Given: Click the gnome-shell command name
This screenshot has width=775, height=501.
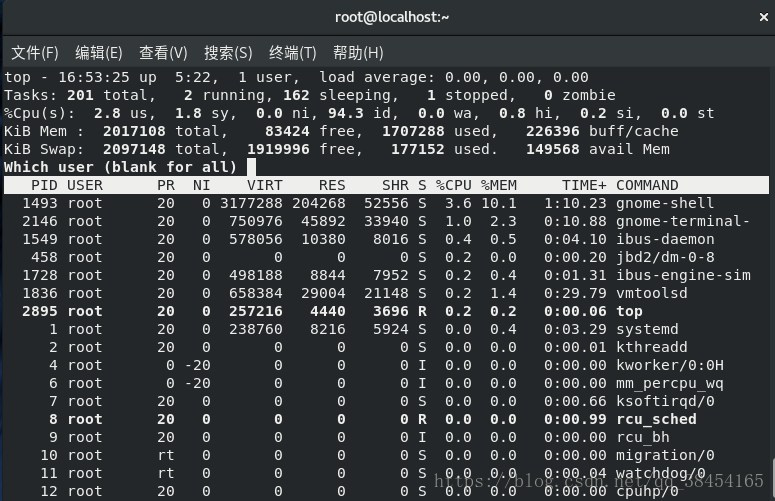Looking at the screenshot, I should click(665, 203).
